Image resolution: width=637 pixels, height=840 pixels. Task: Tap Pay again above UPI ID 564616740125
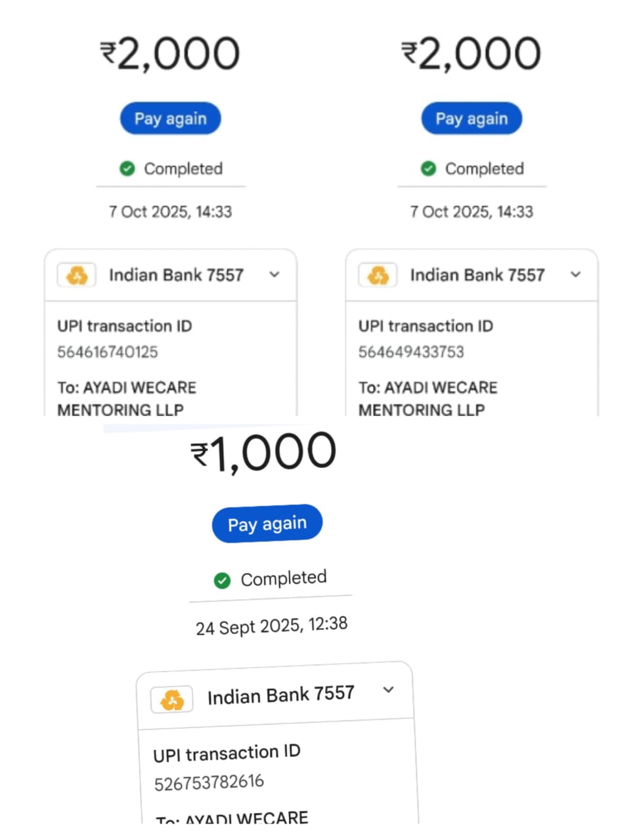[x=170, y=119]
